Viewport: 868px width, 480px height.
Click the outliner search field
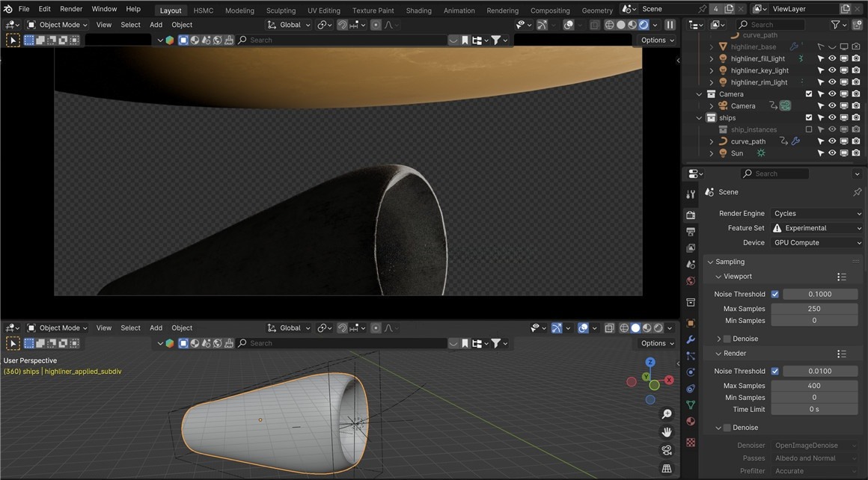coord(771,24)
